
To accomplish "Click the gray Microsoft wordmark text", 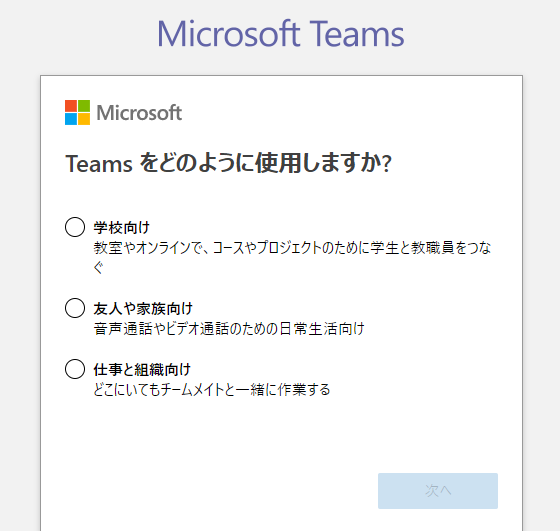I will point(139,113).
